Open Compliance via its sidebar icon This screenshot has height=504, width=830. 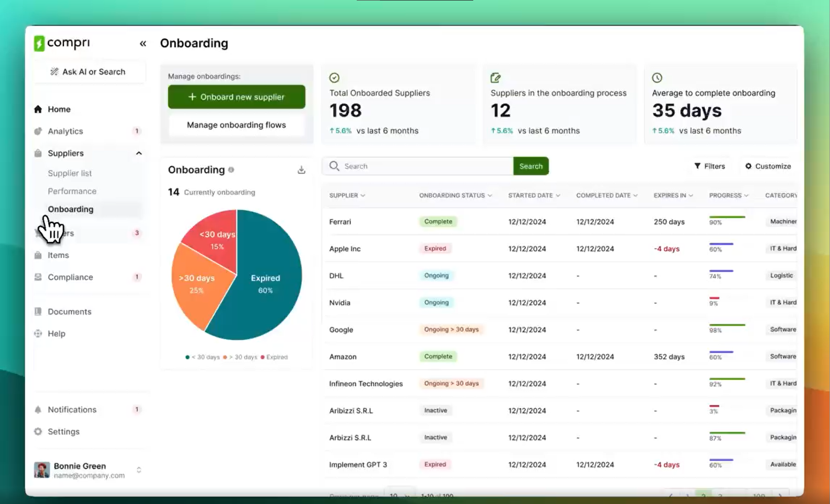(38, 277)
